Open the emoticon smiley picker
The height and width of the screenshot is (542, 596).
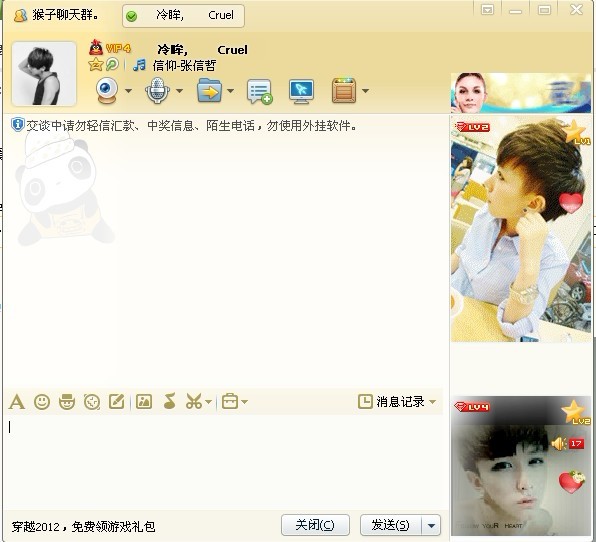click(x=42, y=401)
